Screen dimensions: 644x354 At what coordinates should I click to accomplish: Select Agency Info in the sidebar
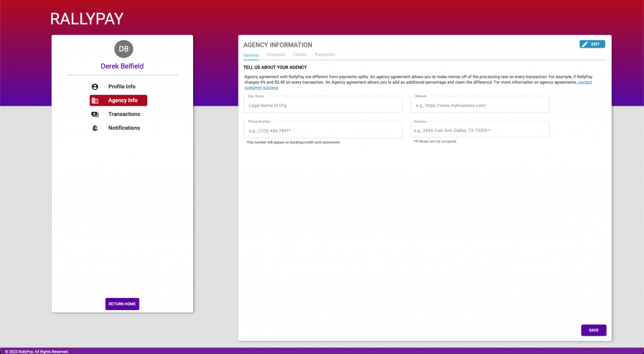point(118,101)
